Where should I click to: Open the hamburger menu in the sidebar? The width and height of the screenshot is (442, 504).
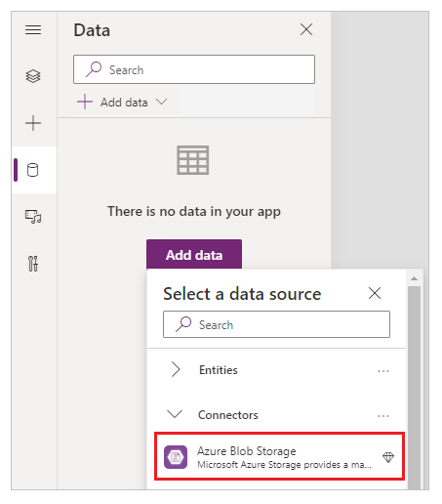click(33, 30)
